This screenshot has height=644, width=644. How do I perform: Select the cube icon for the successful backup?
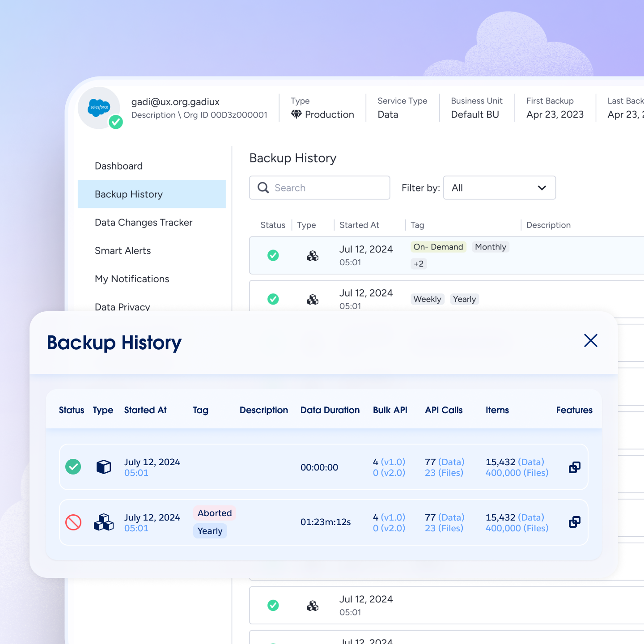103,466
